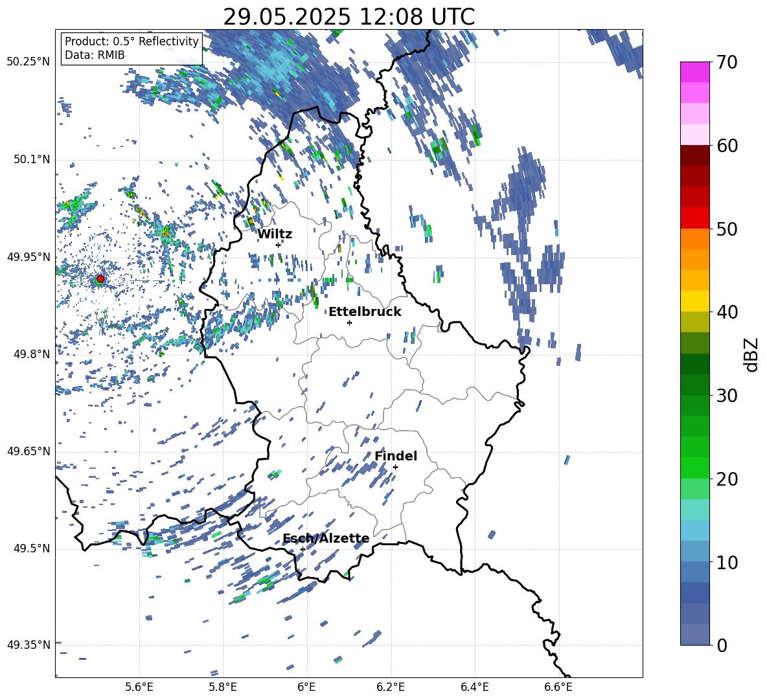Click the dark red colorbar segment below 60

[x=694, y=155]
